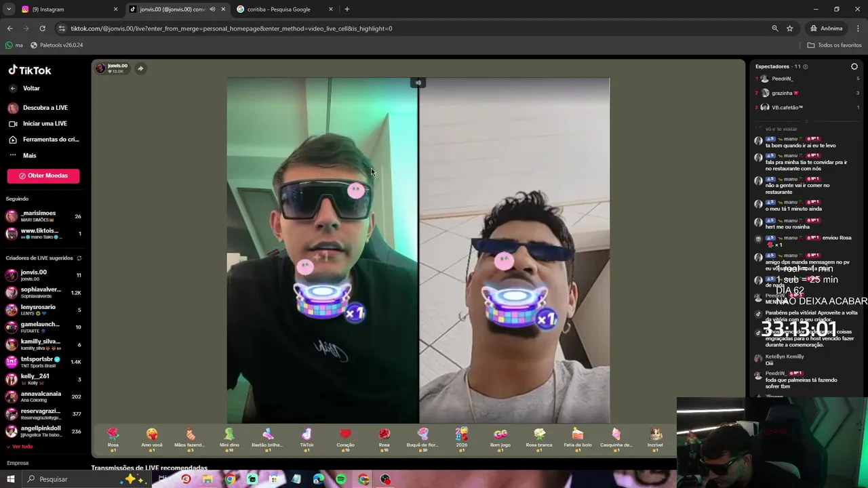This screenshot has width=868, height=488.
Task: Expand Ver tudo suggested creators
Action: click(x=19, y=447)
